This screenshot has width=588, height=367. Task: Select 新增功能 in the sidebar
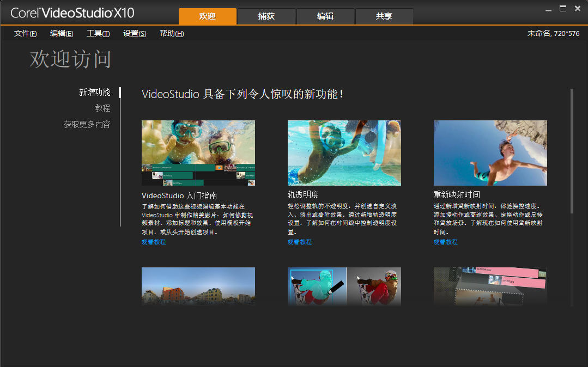pyautogui.click(x=94, y=92)
